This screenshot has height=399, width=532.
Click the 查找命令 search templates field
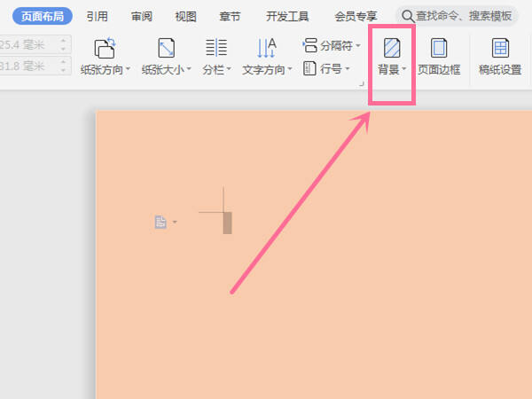click(x=457, y=16)
